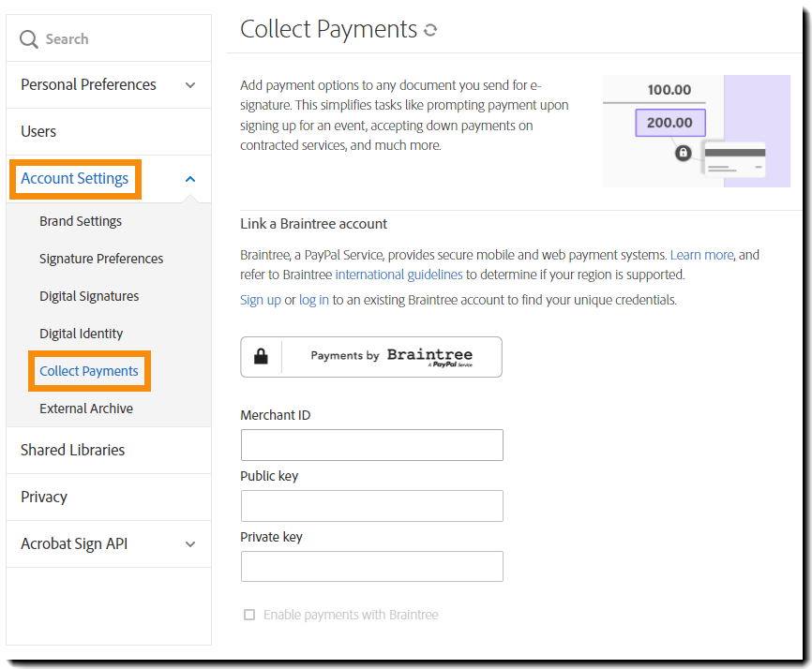
Task: Click the padlock icon on Braintree button
Action: [261, 357]
